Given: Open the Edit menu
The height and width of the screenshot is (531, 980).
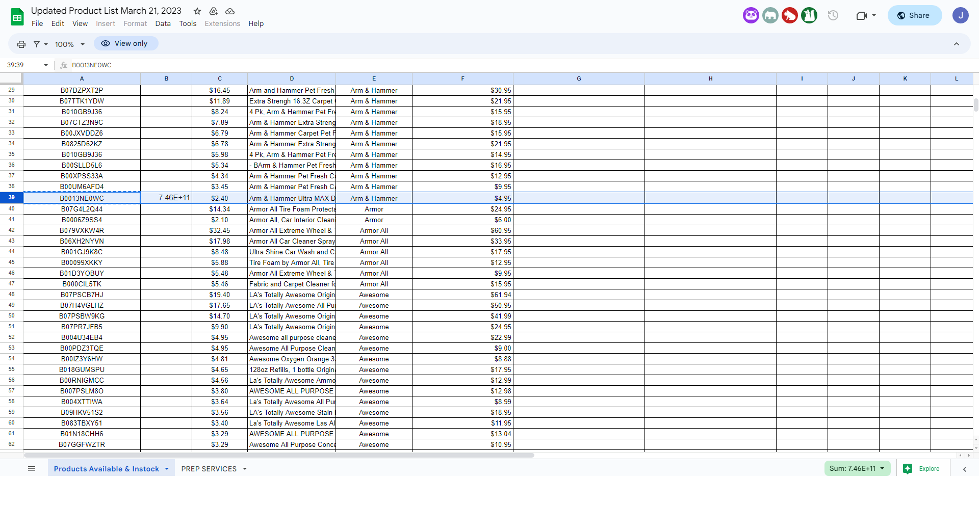Looking at the screenshot, I should (x=58, y=23).
